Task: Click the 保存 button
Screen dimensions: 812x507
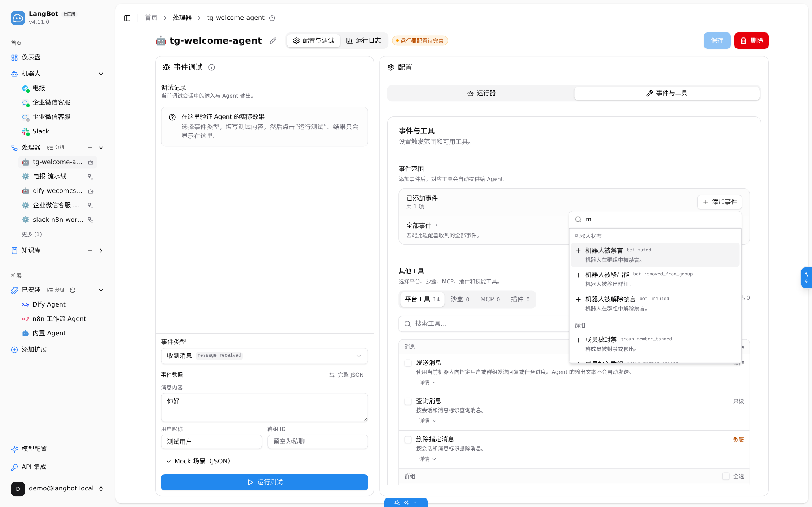Action: 717,40
